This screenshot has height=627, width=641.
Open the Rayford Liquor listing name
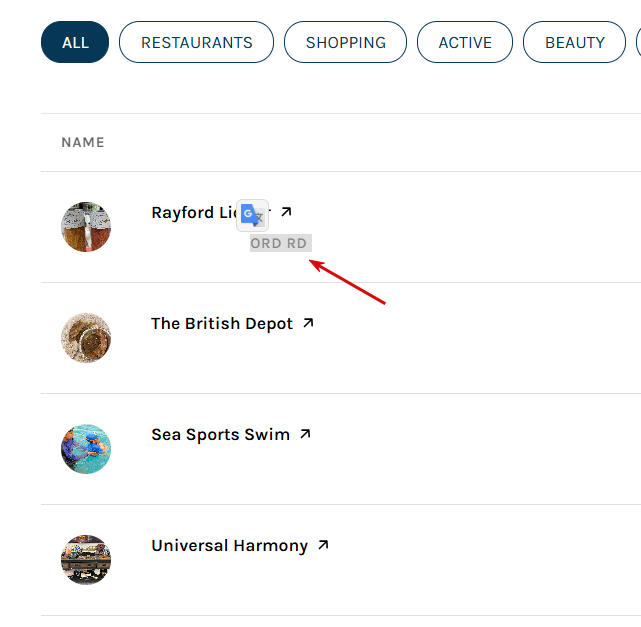(194, 213)
